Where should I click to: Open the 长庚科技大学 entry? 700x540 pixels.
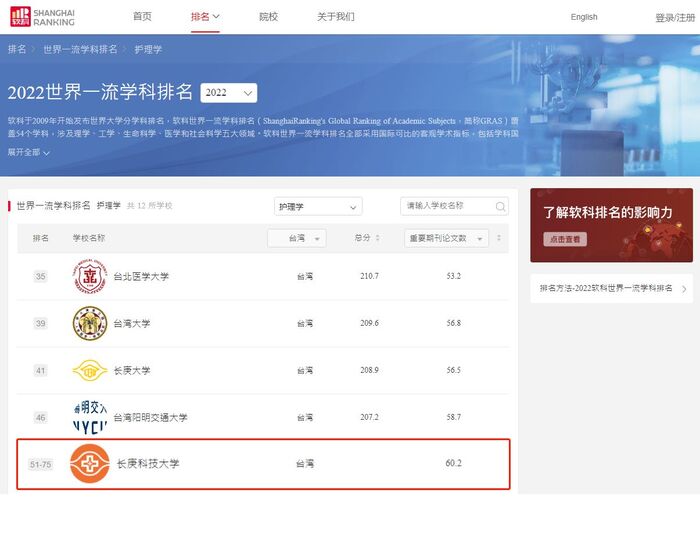pos(148,464)
